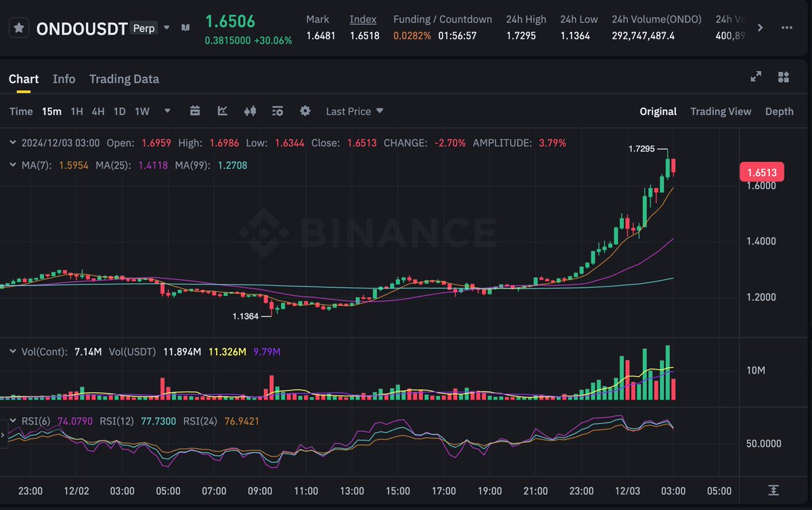Viewport: 812px width, 510px height.
Task: Open the Trading Data tab
Action: tap(124, 79)
